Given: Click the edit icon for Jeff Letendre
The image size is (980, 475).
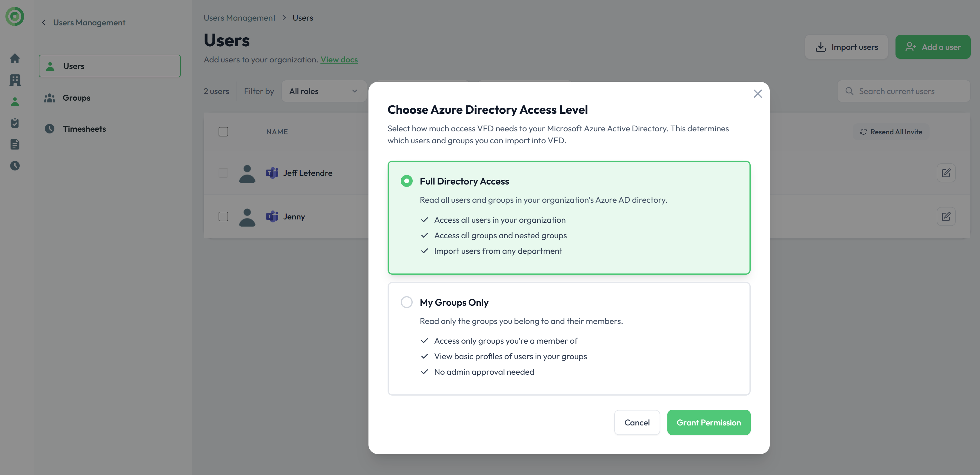Looking at the screenshot, I should [x=946, y=173].
